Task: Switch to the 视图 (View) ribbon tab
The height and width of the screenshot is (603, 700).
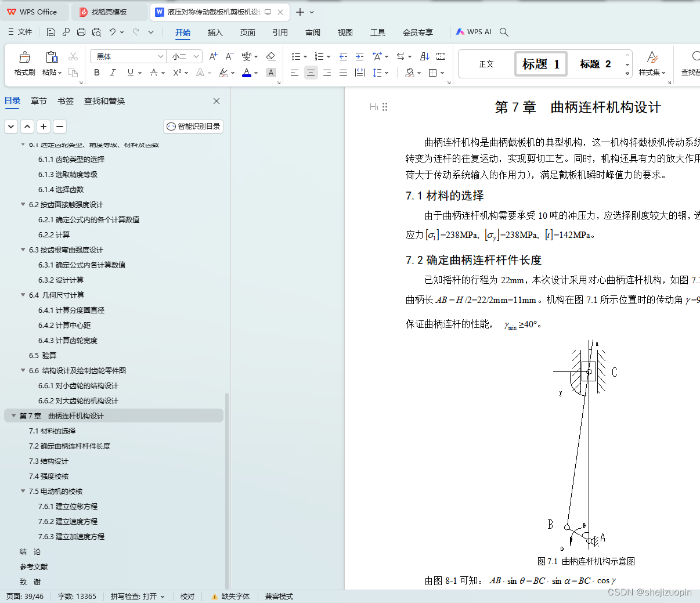Action: (x=345, y=33)
